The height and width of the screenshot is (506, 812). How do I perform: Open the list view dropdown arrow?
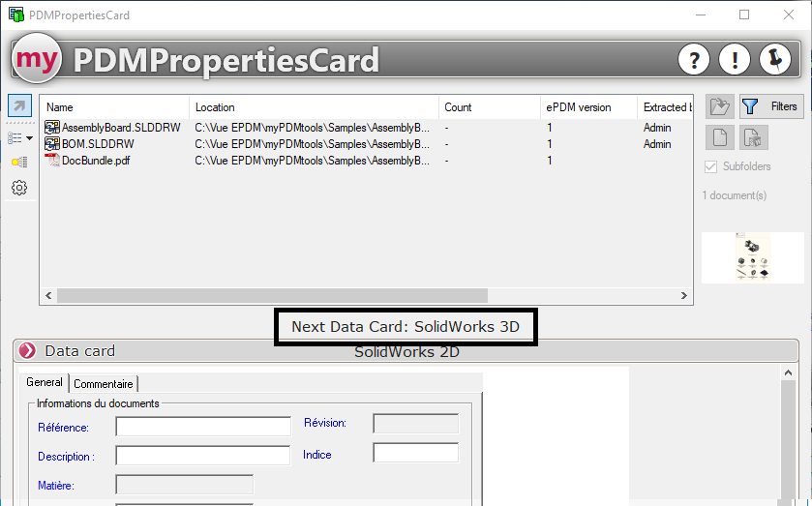click(x=30, y=137)
